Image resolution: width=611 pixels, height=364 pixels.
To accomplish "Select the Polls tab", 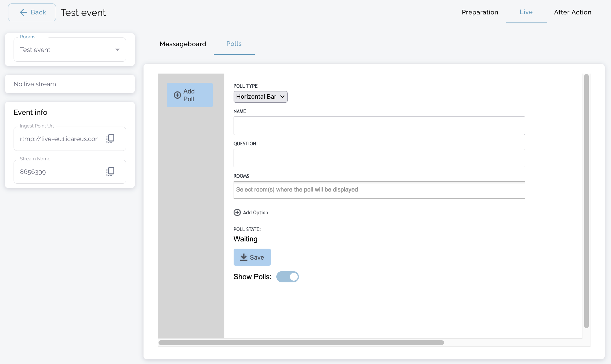I will point(234,44).
